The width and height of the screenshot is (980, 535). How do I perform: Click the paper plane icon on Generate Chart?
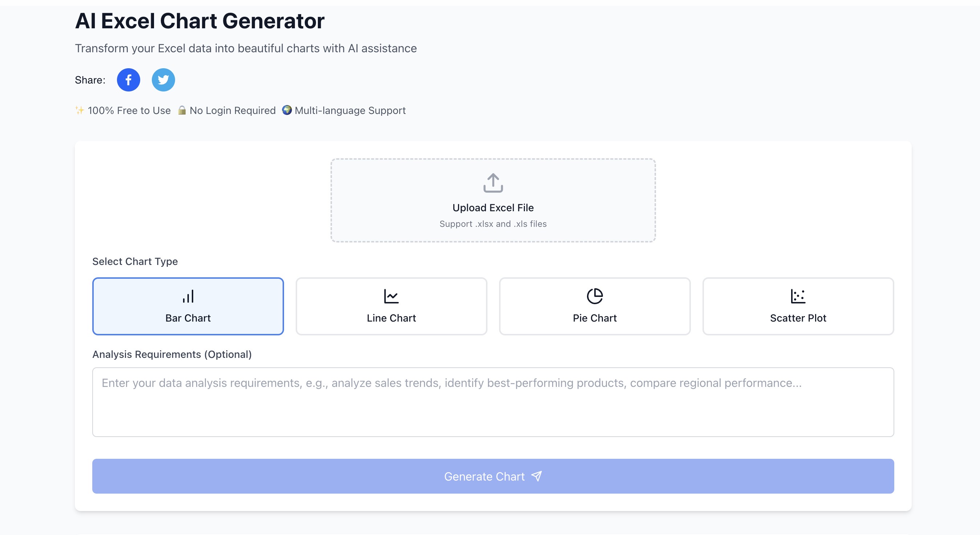point(536,476)
